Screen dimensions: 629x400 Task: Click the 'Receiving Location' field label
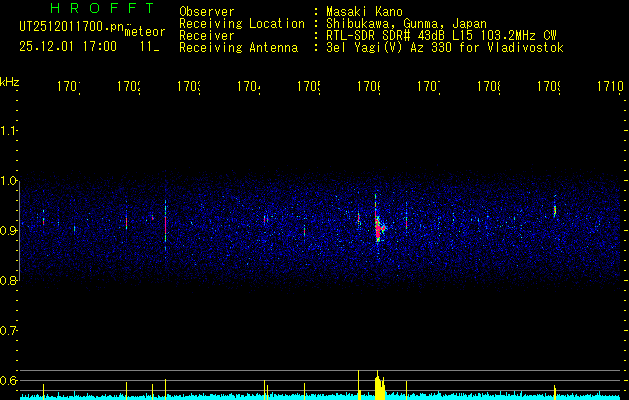[x=242, y=24]
